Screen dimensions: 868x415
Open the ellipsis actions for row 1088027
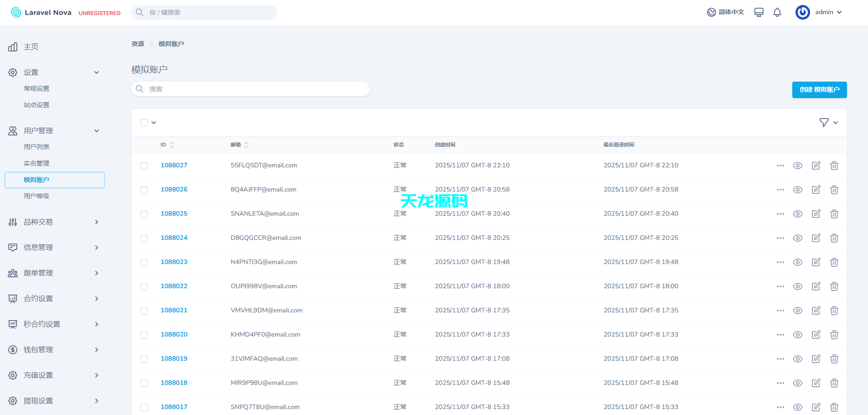point(780,166)
